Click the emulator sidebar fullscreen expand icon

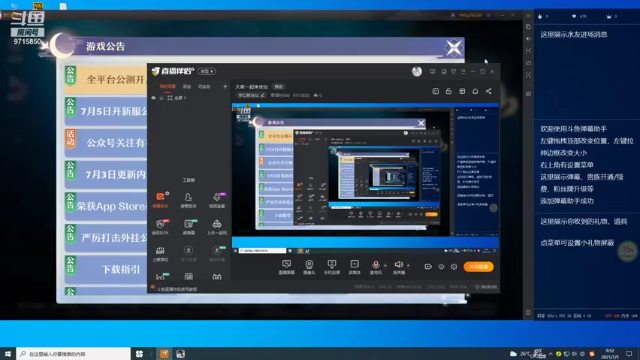click(x=528, y=75)
